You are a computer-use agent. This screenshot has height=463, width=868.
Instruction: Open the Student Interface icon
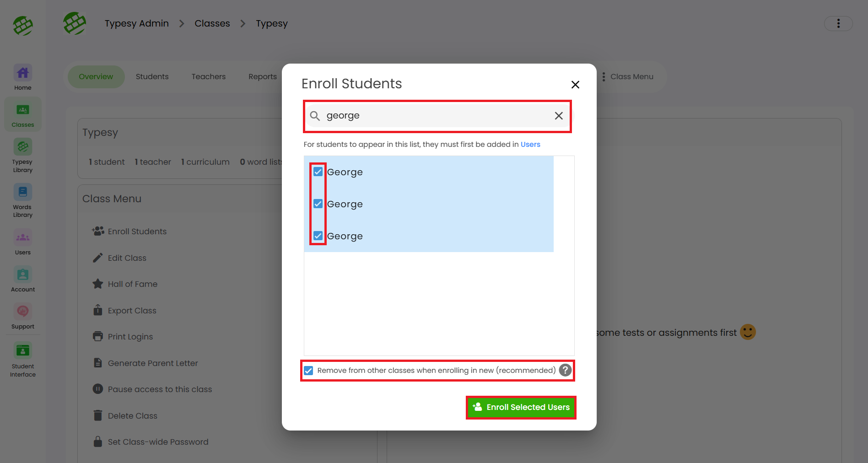[x=23, y=351]
